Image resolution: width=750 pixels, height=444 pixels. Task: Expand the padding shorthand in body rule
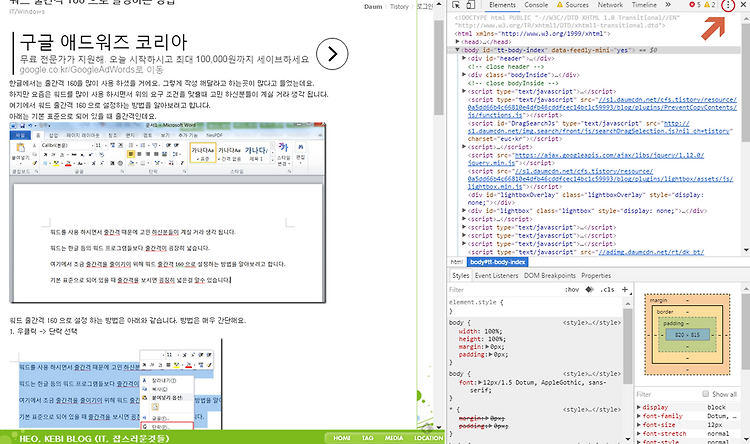pyautogui.click(x=487, y=355)
